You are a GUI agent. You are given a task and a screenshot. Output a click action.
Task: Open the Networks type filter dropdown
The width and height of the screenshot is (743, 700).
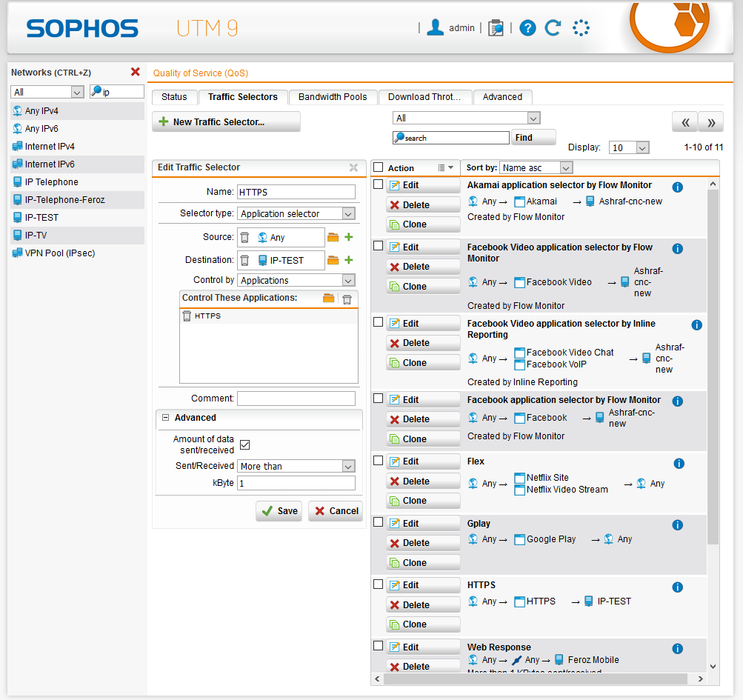pos(47,92)
